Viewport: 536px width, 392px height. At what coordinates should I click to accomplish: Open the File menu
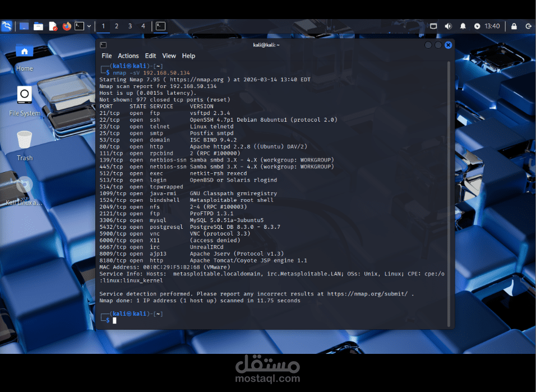point(107,56)
